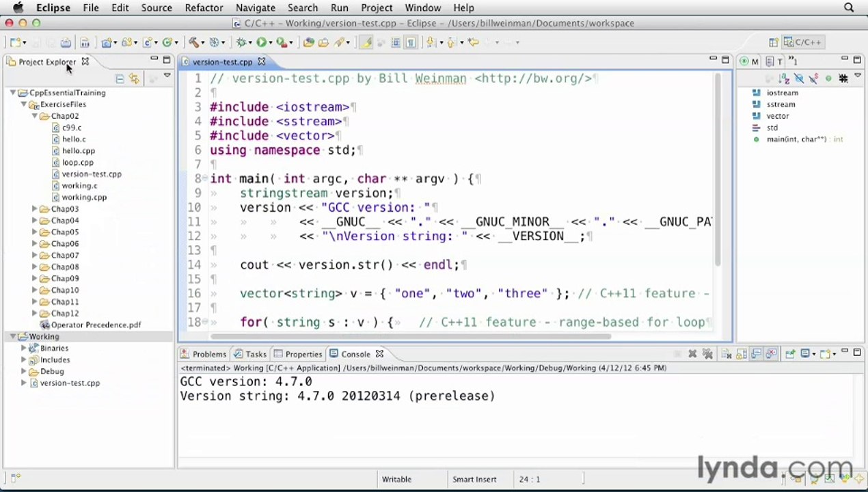The height and width of the screenshot is (492, 868).
Task: Switch to the Tasks tab
Action: tap(250, 354)
